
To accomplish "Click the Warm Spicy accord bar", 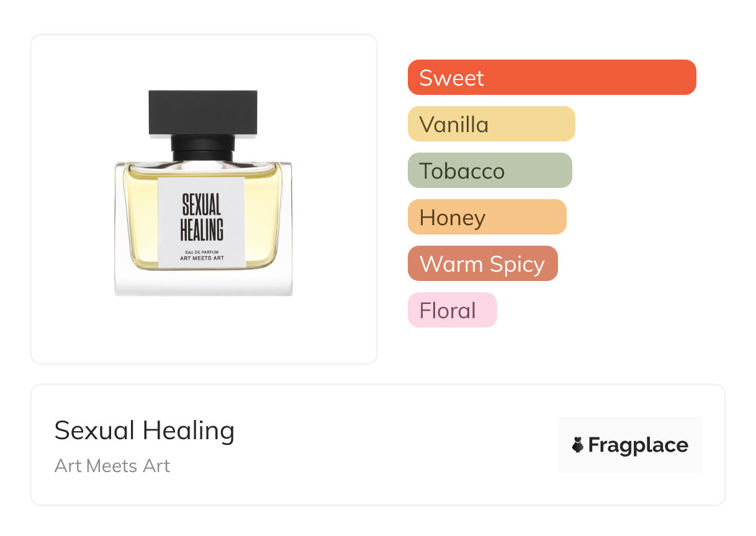I will coord(482,264).
